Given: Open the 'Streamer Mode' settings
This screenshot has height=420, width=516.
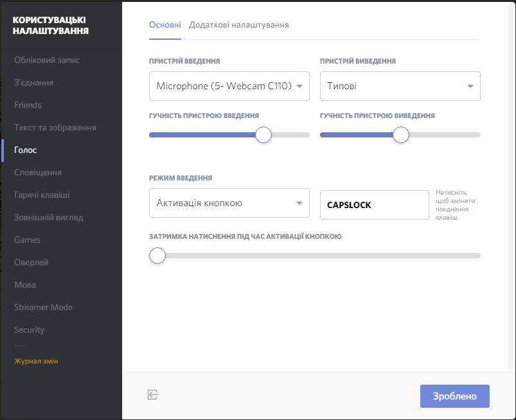Looking at the screenshot, I should click(43, 308).
